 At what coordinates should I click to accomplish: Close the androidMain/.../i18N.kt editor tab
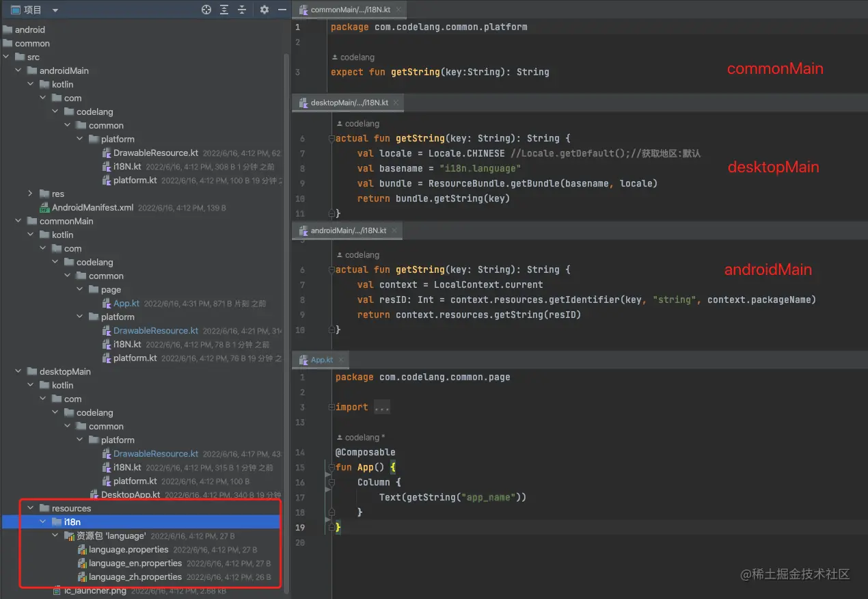pos(394,231)
